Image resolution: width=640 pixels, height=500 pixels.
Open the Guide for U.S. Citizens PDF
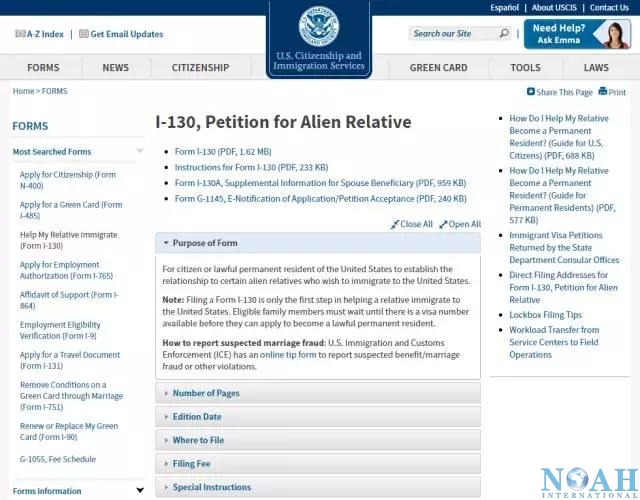[559, 137]
